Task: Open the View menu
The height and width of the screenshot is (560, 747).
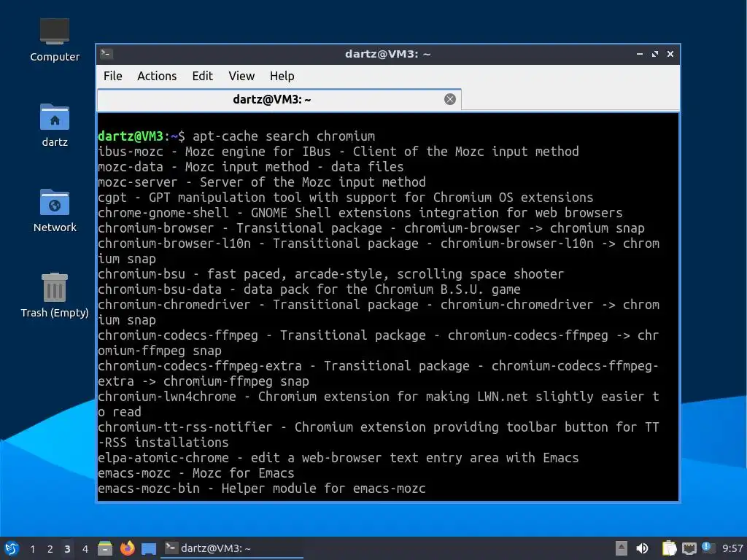Action: click(241, 76)
